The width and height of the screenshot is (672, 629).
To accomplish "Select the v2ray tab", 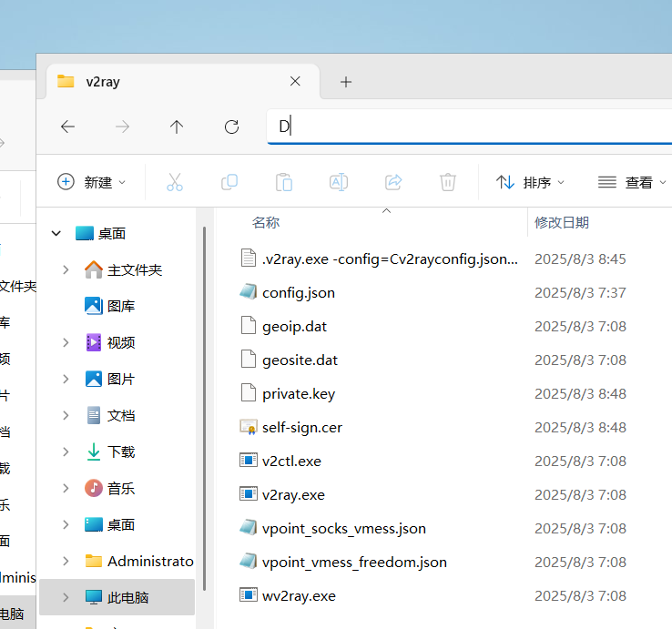I will click(183, 81).
